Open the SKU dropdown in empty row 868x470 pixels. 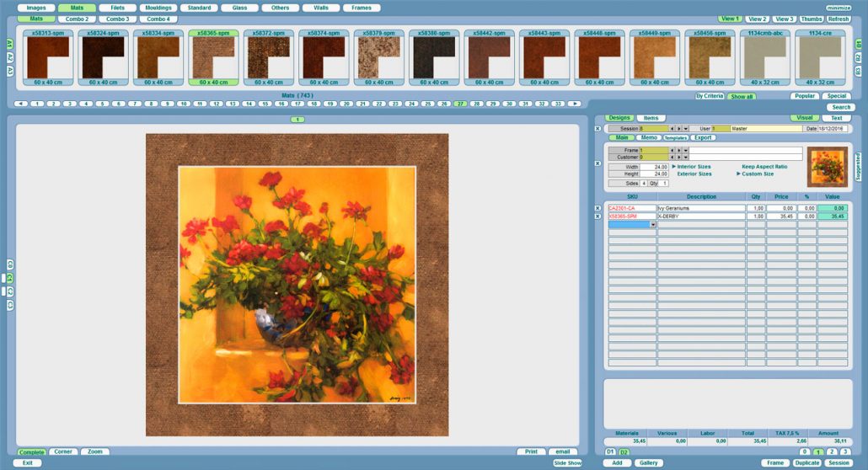click(653, 224)
